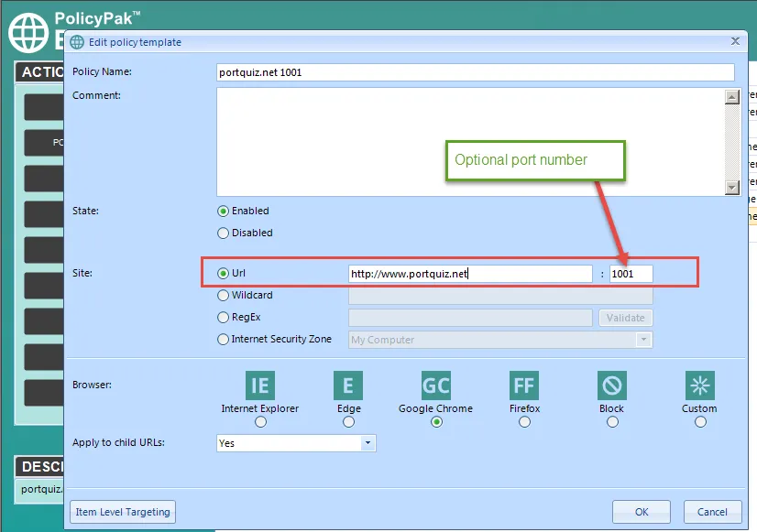Close the Edit policy template dialog

tap(735, 41)
